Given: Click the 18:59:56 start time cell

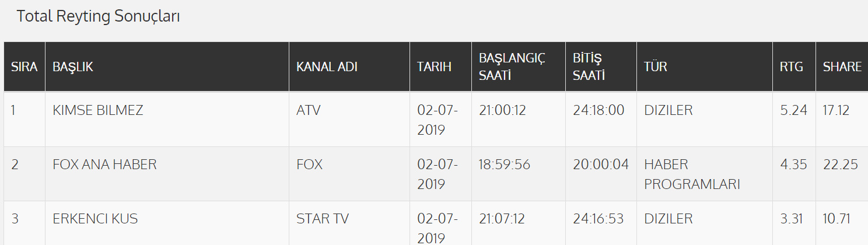Looking at the screenshot, I should pyautogui.click(x=505, y=164).
